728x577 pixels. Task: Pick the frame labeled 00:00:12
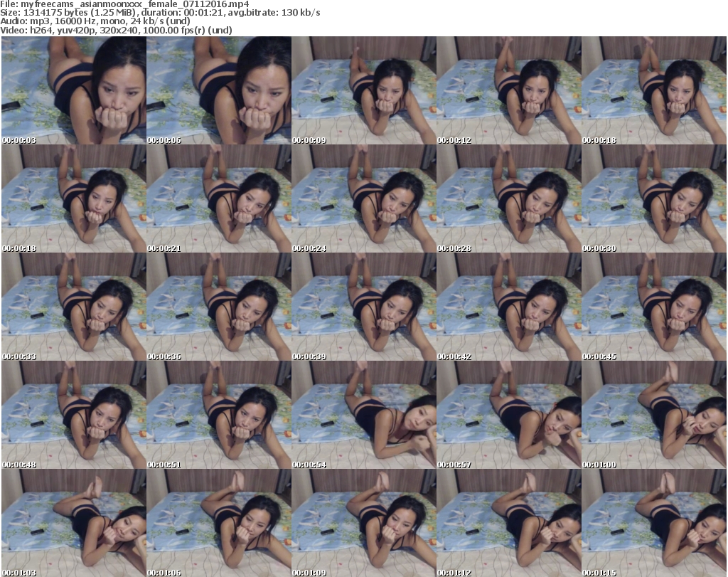pyautogui.click(x=508, y=90)
